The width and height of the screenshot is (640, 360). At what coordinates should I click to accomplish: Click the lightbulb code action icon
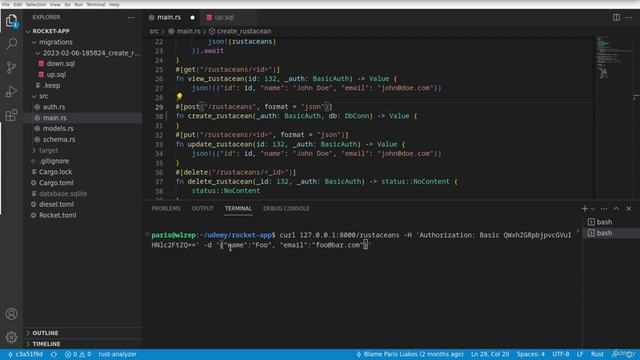(x=179, y=97)
